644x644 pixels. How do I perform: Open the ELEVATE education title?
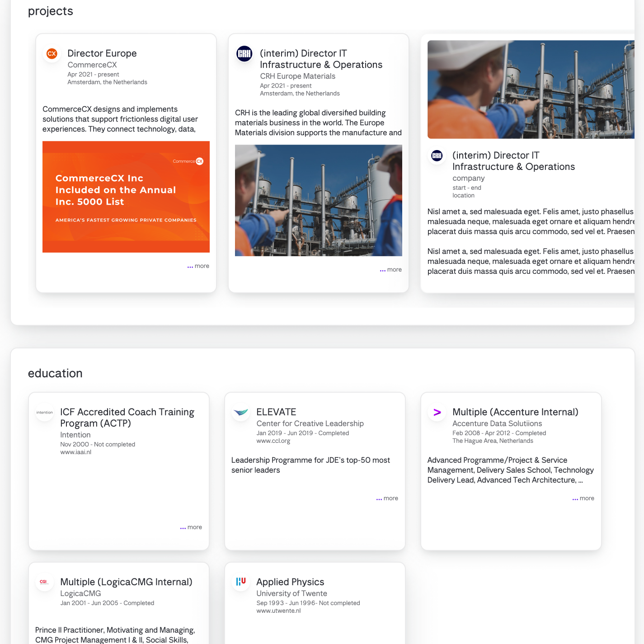276,412
